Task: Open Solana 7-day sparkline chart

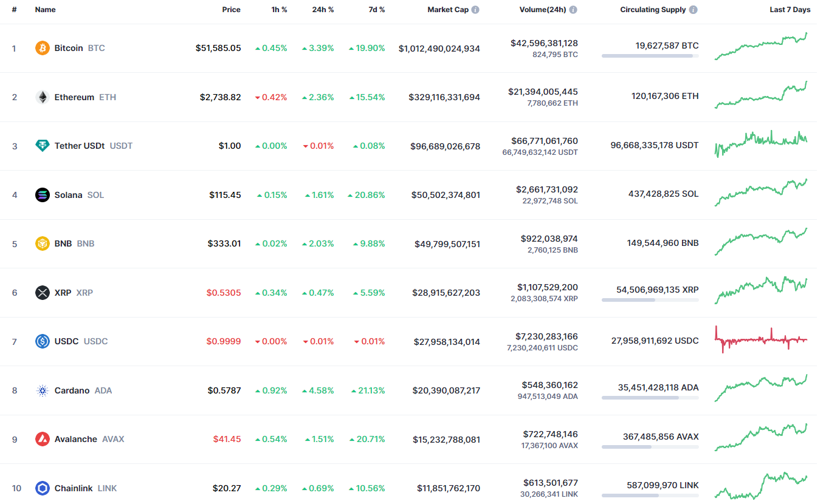Action: coord(761,192)
